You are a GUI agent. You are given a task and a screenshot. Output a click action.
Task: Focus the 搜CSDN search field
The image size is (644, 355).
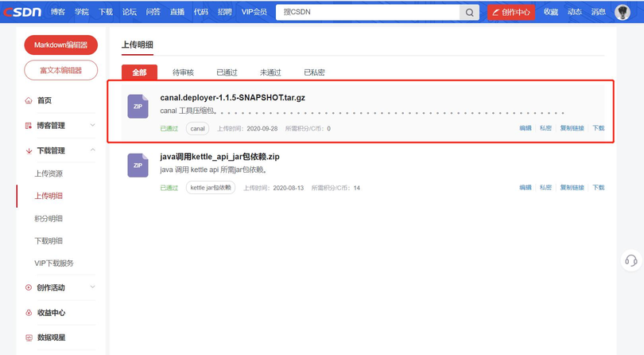(x=367, y=12)
